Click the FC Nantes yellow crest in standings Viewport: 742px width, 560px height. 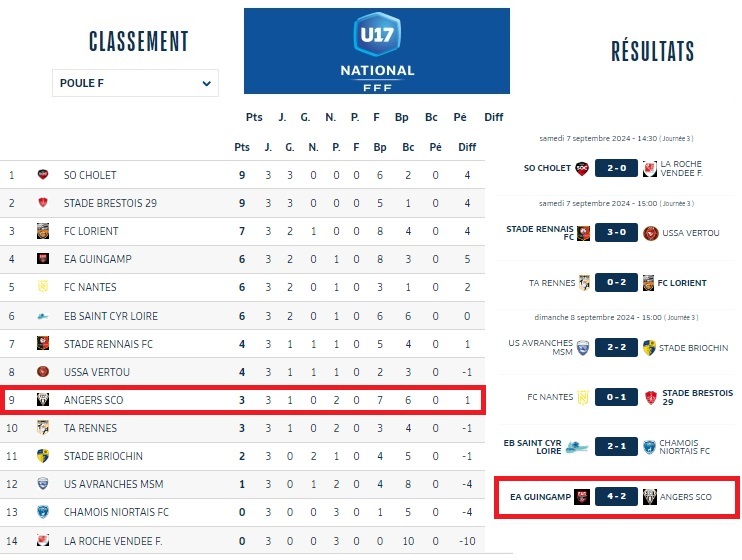[x=43, y=287]
